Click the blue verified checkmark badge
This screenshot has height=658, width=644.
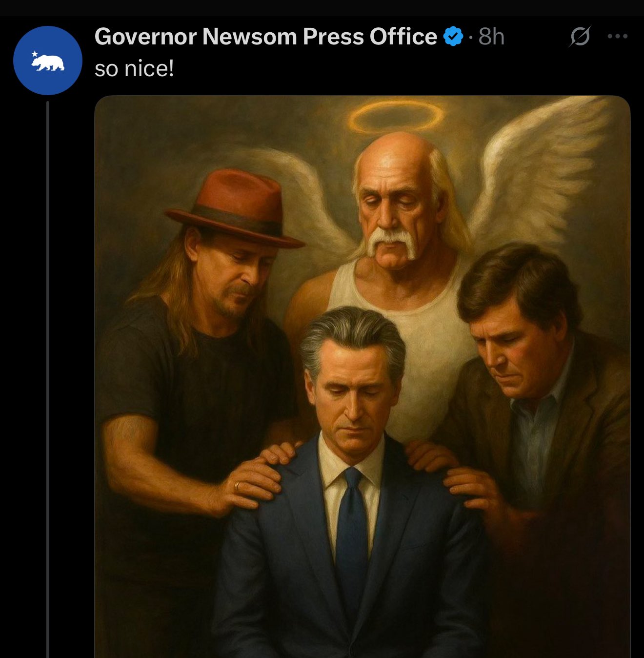(x=453, y=37)
